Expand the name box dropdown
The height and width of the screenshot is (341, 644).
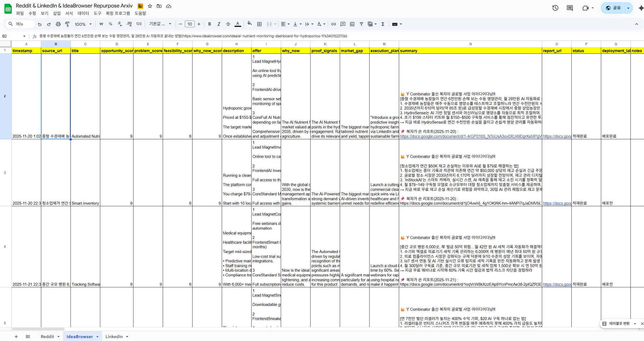(24, 36)
